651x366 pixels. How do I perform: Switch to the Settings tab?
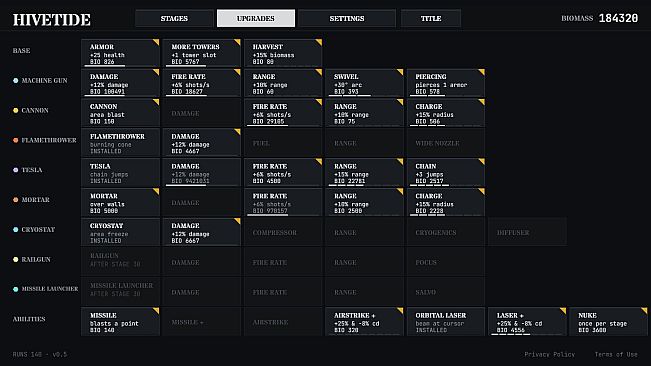click(347, 18)
